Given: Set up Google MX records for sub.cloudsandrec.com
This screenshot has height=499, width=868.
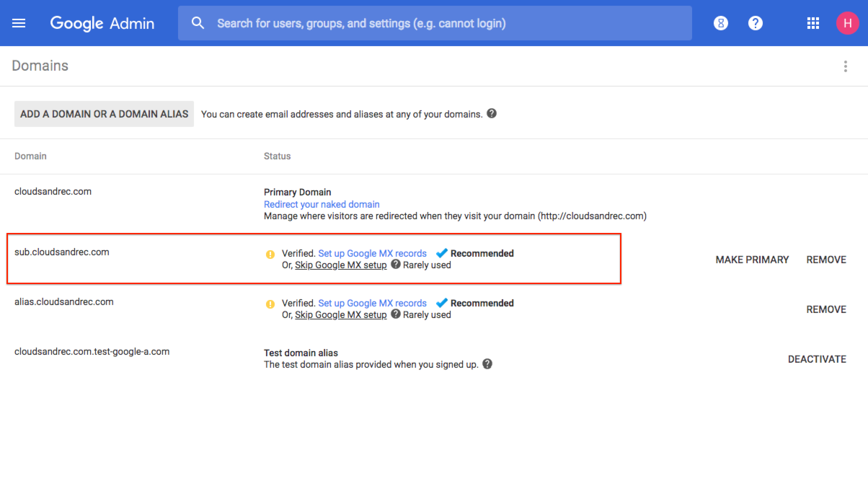Looking at the screenshot, I should 373,253.
